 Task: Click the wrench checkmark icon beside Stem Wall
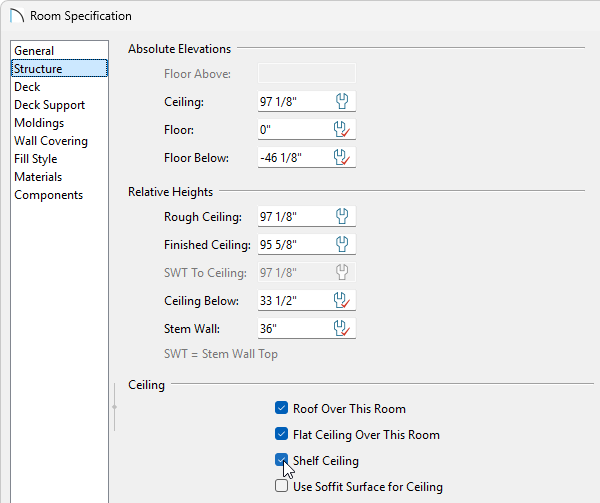(x=342, y=329)
